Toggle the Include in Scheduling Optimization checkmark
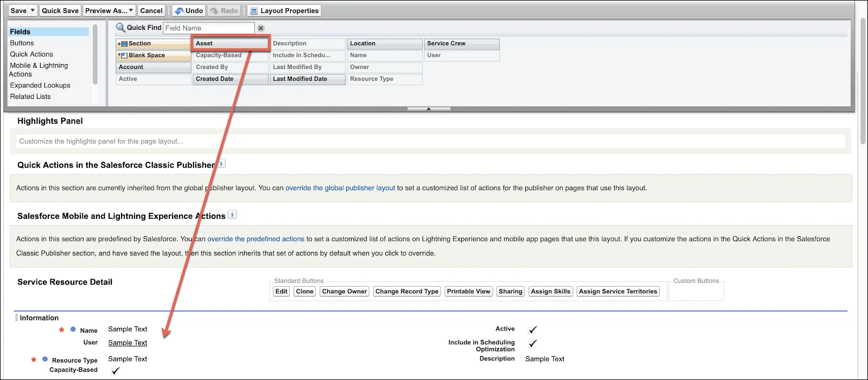Screen dimensions: 868x380 pyautogui.click(x=533, y=343)
